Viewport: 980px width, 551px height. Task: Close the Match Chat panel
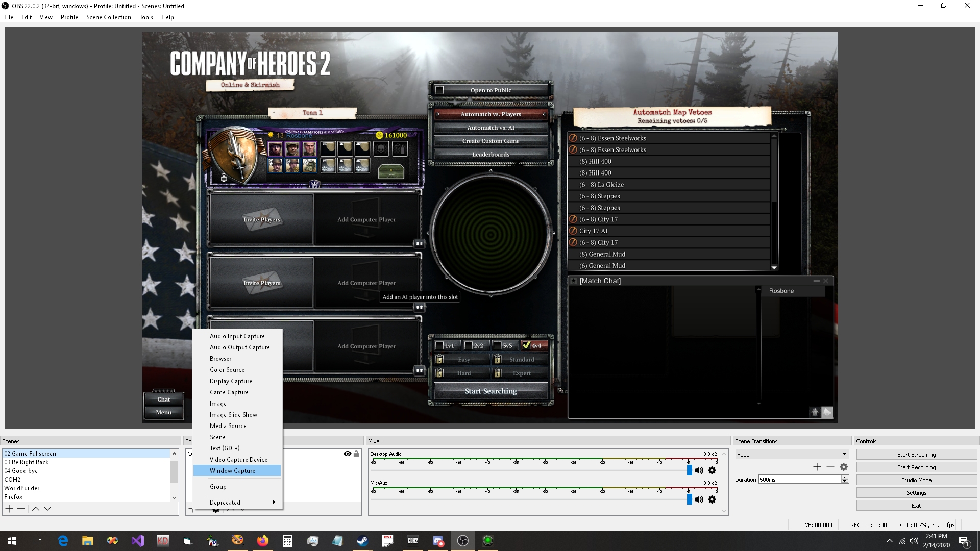pyautogui.click(x=826, y=281)
